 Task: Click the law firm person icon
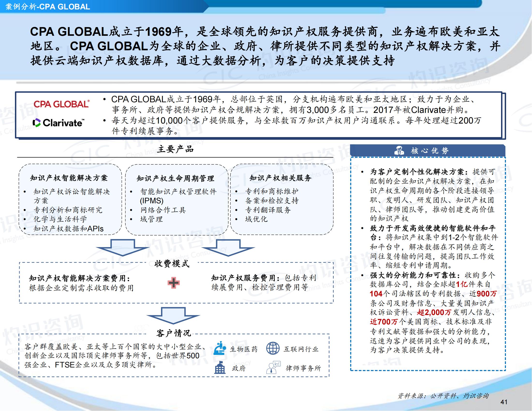click(x=273, y=367)
